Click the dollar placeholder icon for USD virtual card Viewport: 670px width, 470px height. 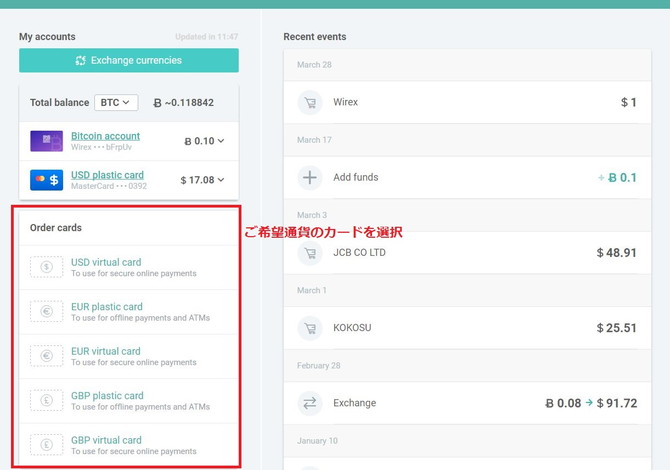click(x=47, y=267)
